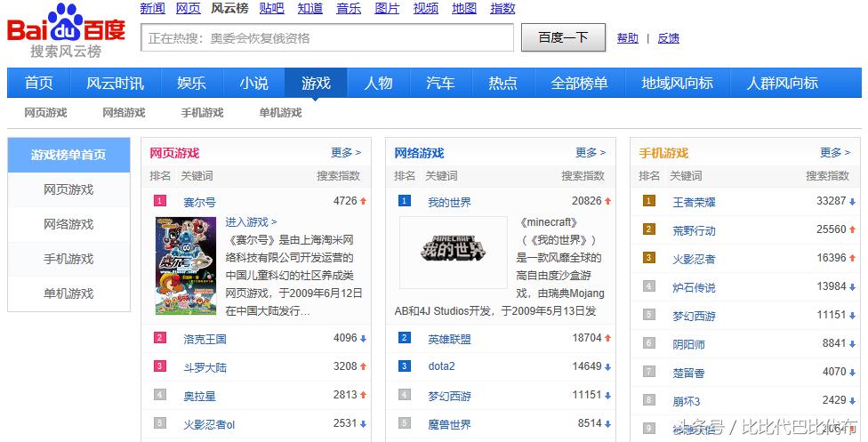Focus the Baidu search input box
Screen dimensions: 868x442
pos(327,37)
